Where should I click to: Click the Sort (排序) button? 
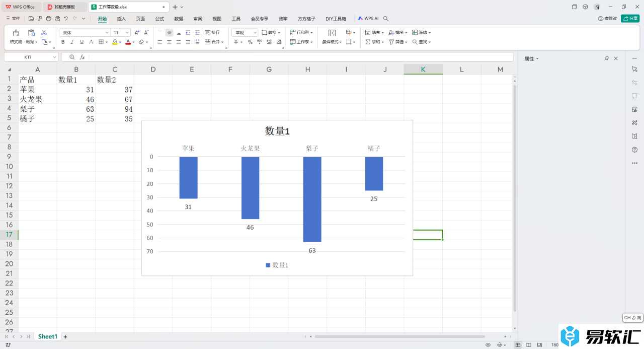pyautogui.click(x=398, y=32)
